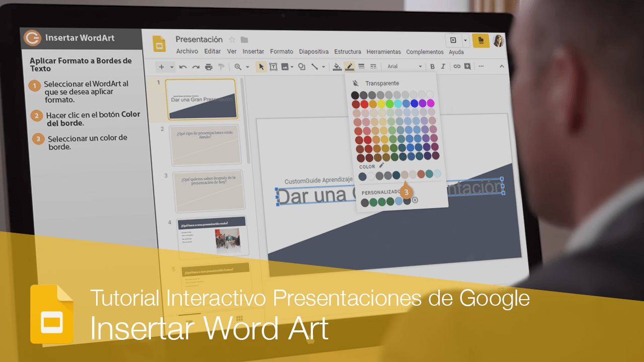The image size is (644, 362).
Task: Open the move-to-folder icon beside title
Action: [245, 40]
